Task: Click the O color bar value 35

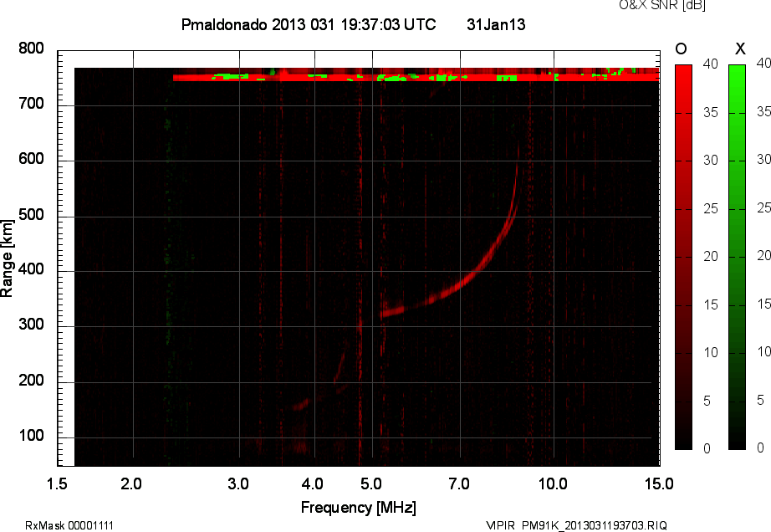Action: pos(711,113)
